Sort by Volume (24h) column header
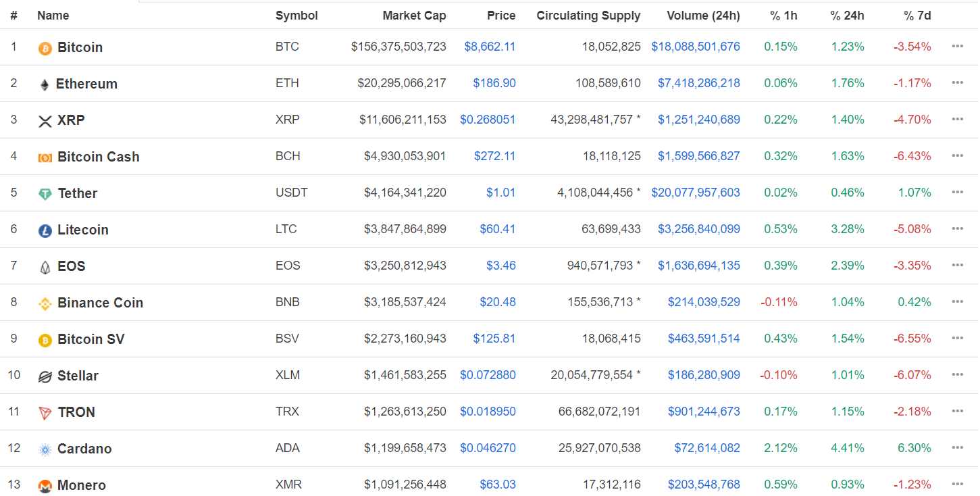This screenshot has height=496, width=980. pos(703,15)
